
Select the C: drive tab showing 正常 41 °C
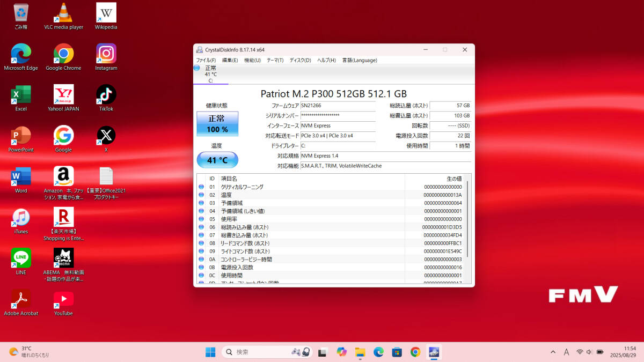click(x=210, y=74)
